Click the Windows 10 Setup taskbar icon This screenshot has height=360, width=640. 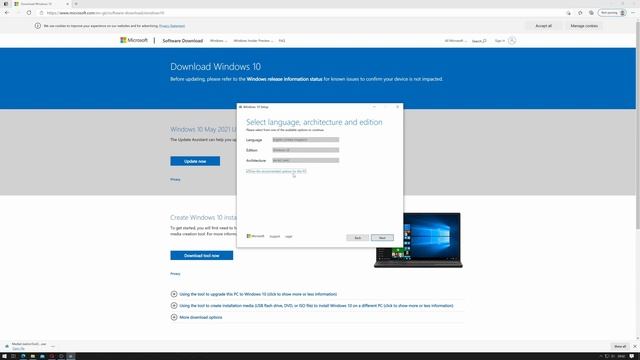tap(71, 356)
